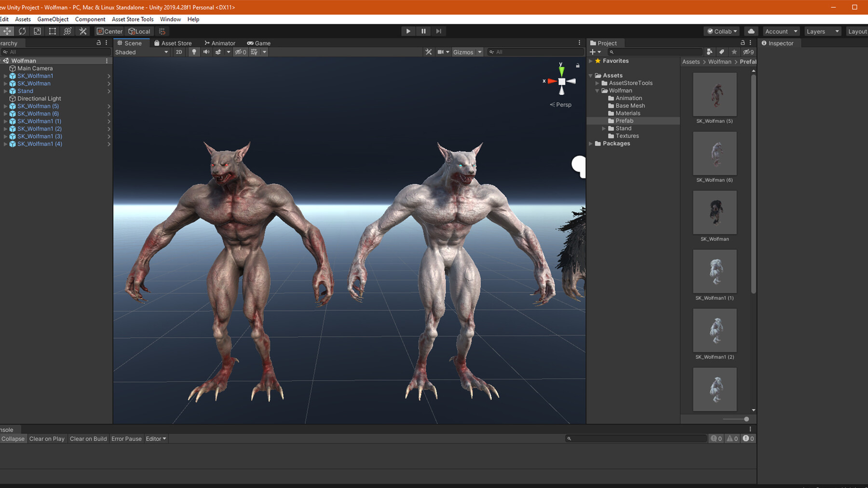Click scene component tools icon

tap(428, 52)
